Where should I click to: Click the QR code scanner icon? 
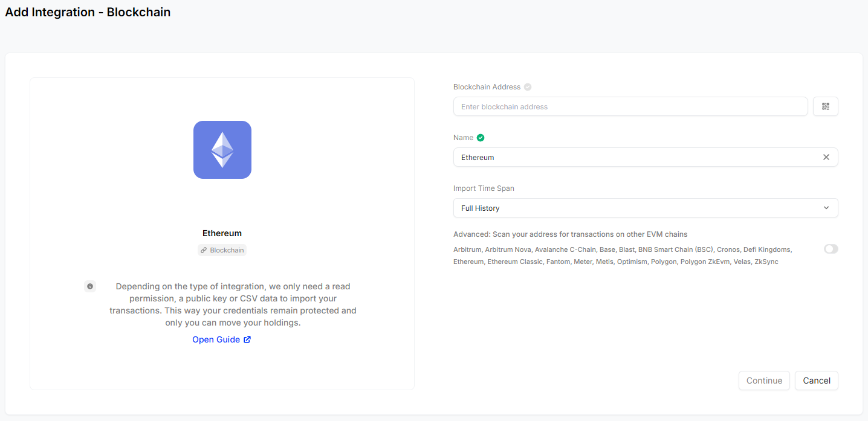(825, 106)
